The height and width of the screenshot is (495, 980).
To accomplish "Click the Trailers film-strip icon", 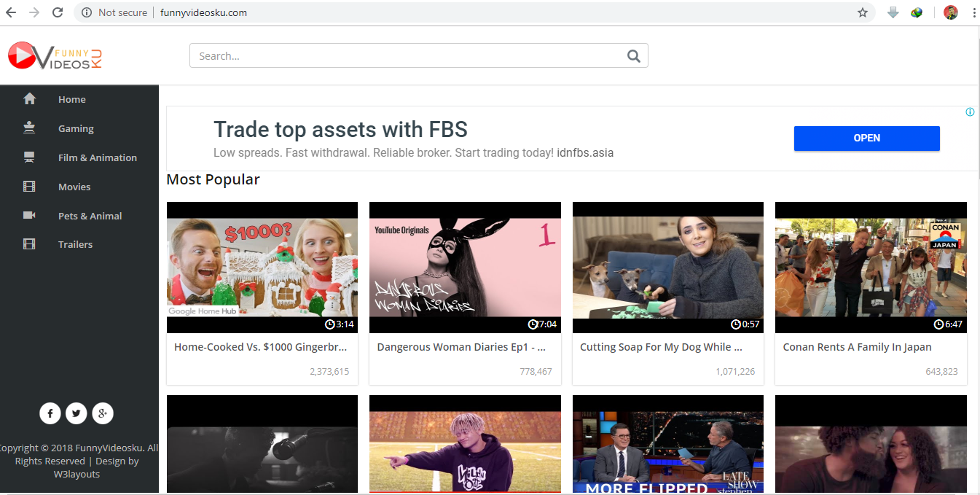I will 29,244.
